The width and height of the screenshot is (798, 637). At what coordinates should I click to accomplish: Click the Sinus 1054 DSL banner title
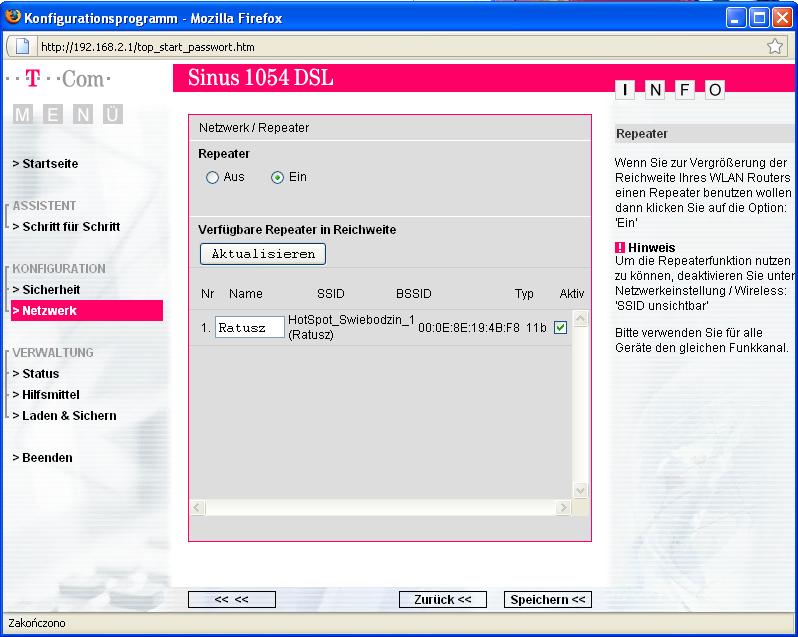(x=261, y=78)
